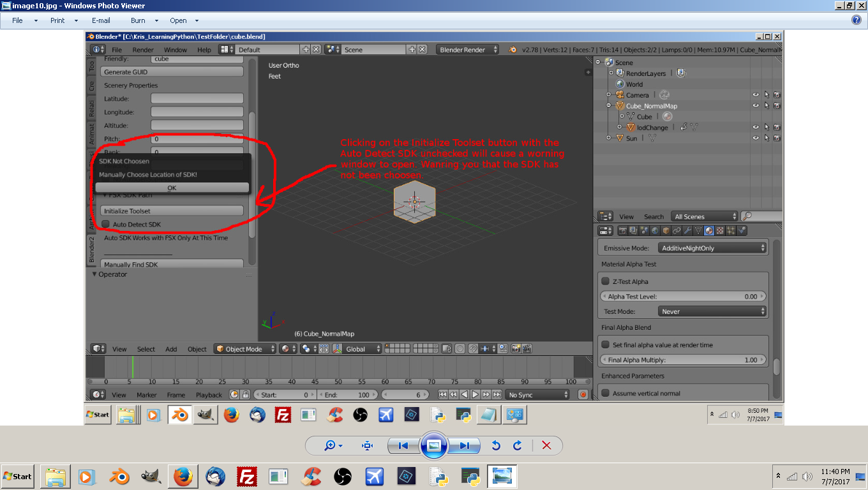
Task: Open the Photo Viewer E-mail menu item
Action: point(101,20)
